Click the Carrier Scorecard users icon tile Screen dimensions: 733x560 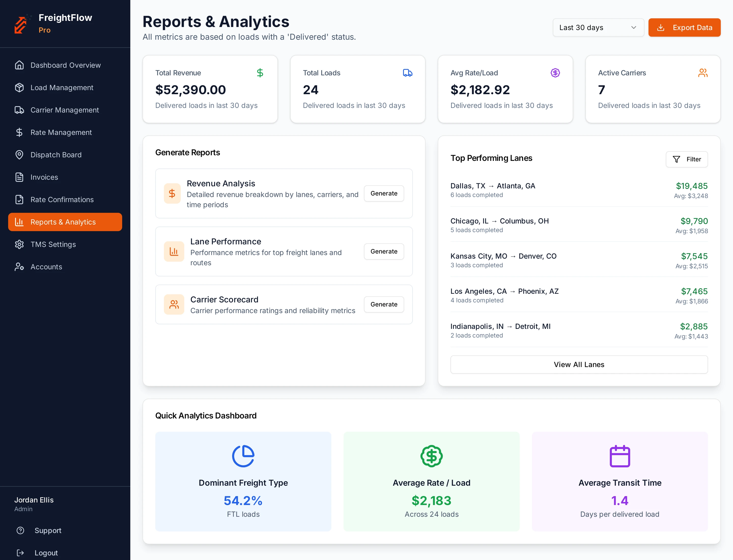174,304
